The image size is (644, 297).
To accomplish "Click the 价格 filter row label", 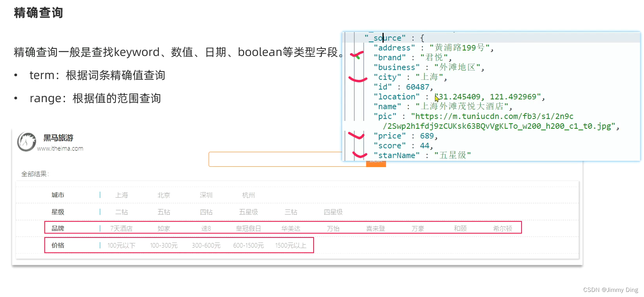I will click(x=58, y=245).
